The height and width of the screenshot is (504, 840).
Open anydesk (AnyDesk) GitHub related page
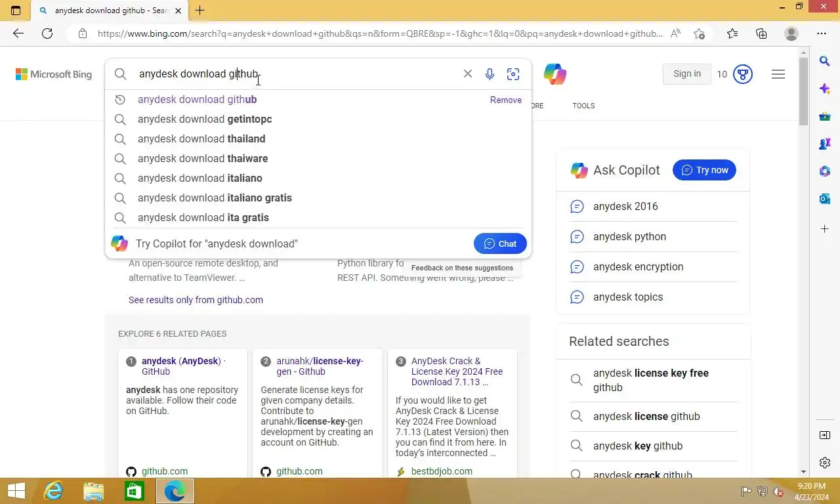(x=183, y=366)
